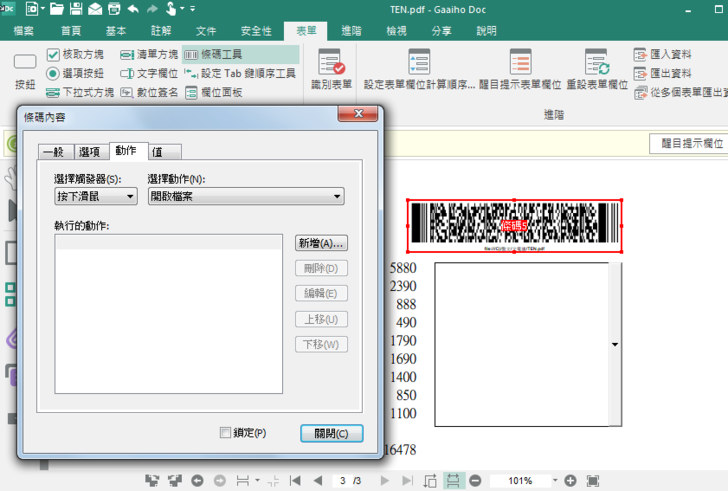This screenshot has height=491, width=728.
Task: Select the barcode field on the page
Action: 514,226
